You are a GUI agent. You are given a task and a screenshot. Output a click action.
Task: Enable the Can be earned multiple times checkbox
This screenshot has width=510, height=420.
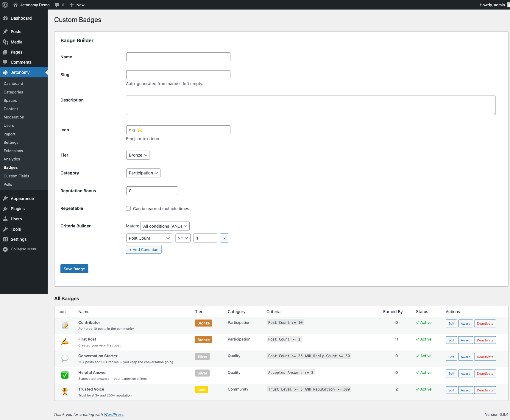click(x=128, y=208)
